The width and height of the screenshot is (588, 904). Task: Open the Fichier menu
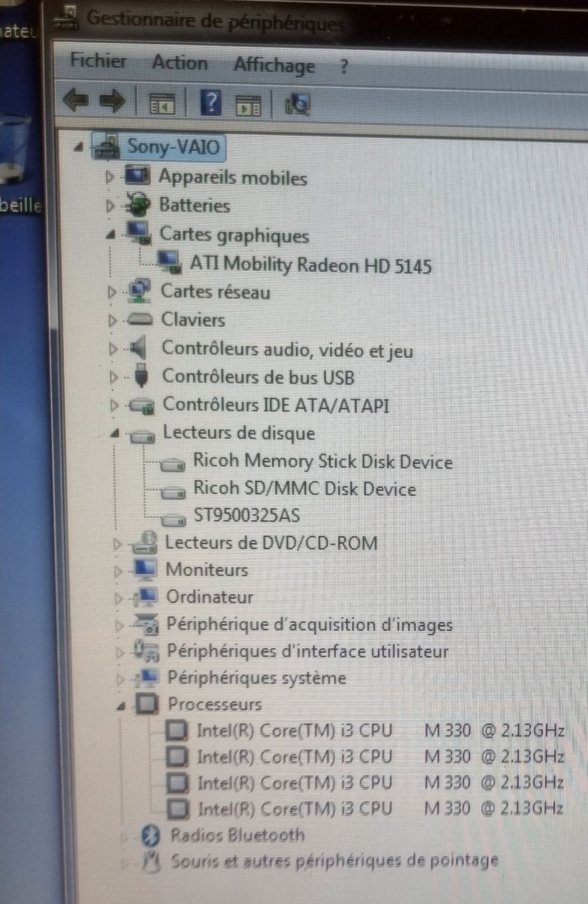(x=98, y=61)
